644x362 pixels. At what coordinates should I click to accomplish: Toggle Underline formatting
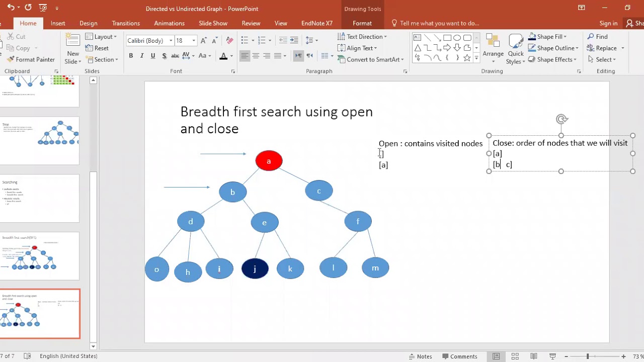[153, 56]
